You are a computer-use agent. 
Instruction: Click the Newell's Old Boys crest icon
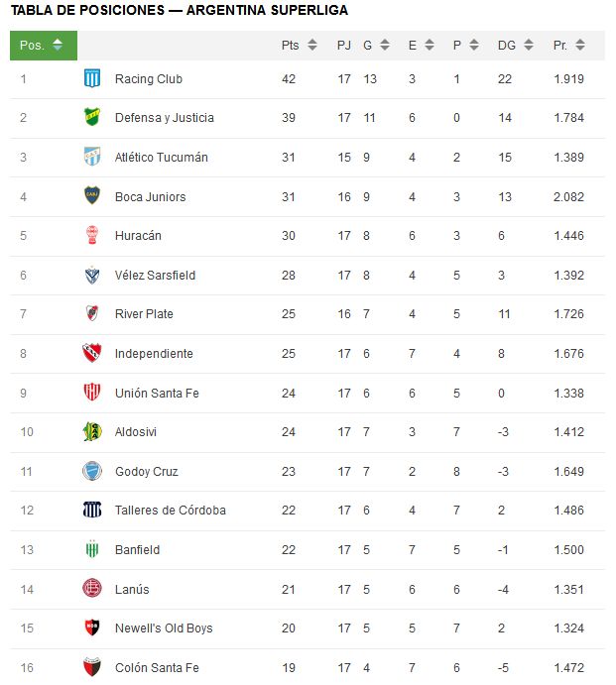[92, 628]
